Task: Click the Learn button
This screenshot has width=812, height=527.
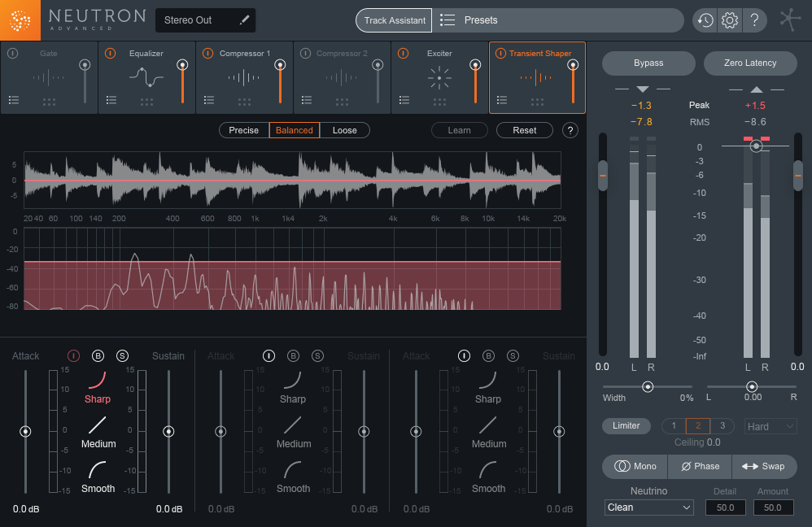Action: (460, 130)
